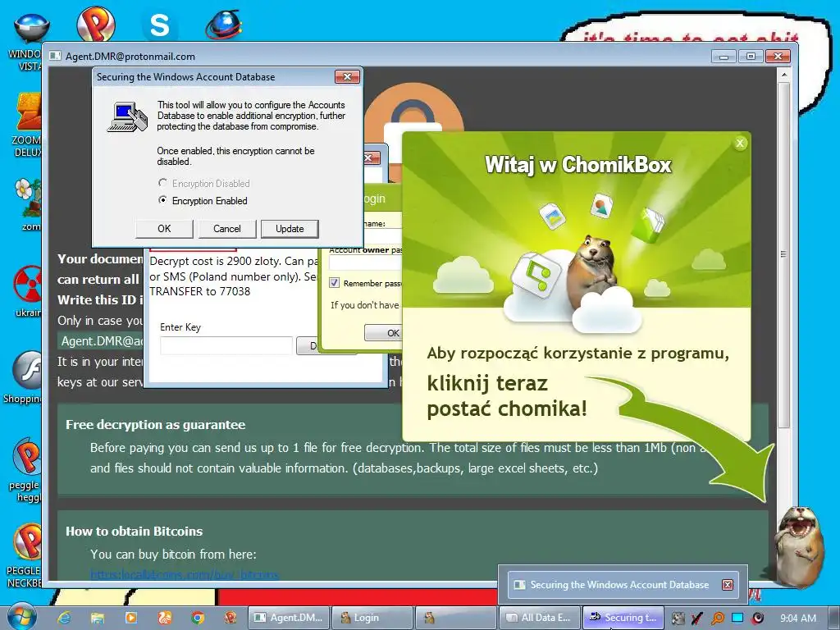This screenshot has height=630, width=840.
Task: Switch to unnamed hamster taskbar window
Action: [455, 618]
